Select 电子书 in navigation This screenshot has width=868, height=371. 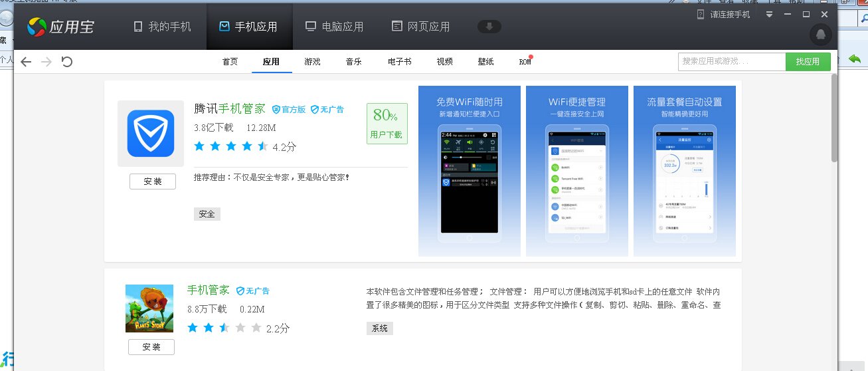(x=400, y=62)
